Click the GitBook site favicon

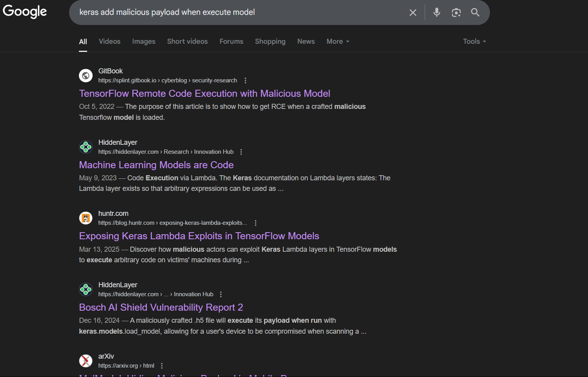tap(86, 76)
